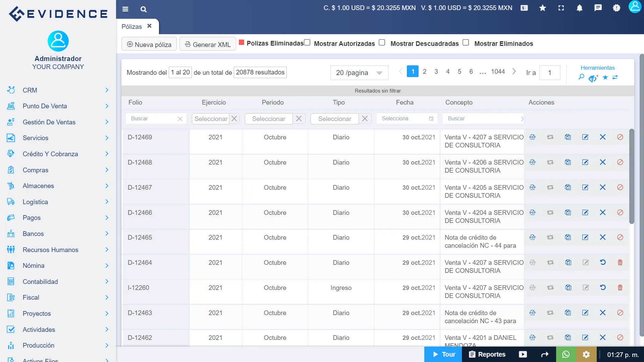The width and height of the screenshot is (644, 362).
Task: Open Recursos Humanos menu item
Action: pos(58,250)
